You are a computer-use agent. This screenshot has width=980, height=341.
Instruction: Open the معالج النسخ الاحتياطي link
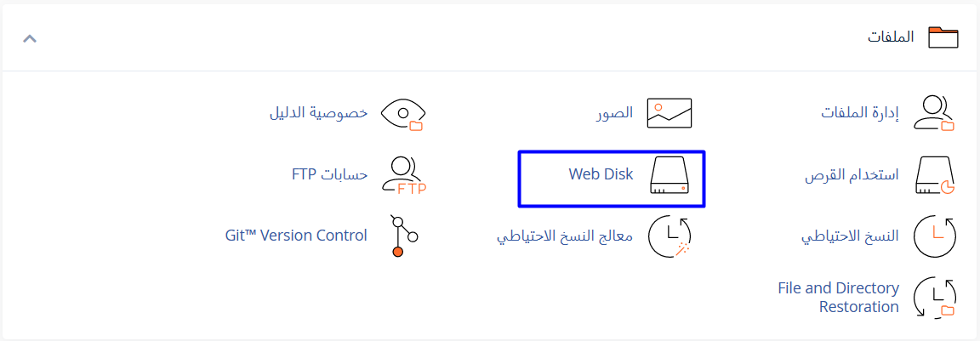(565, 236)
